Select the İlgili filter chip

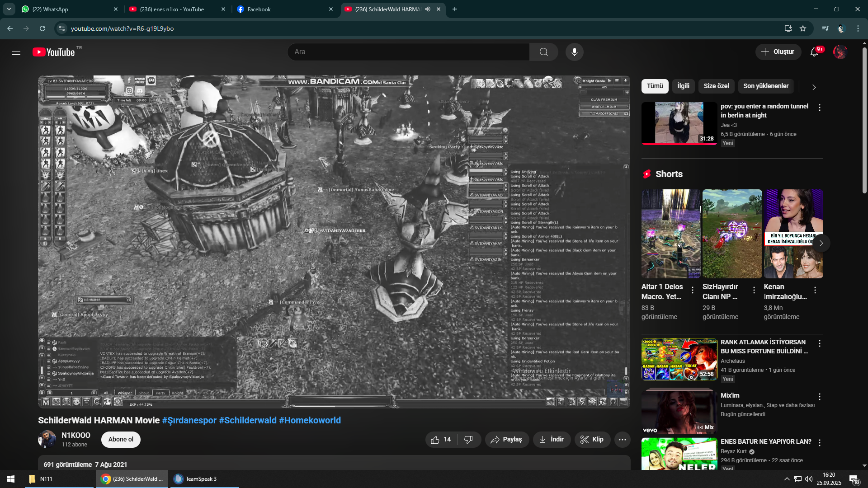tap(684, 86)
